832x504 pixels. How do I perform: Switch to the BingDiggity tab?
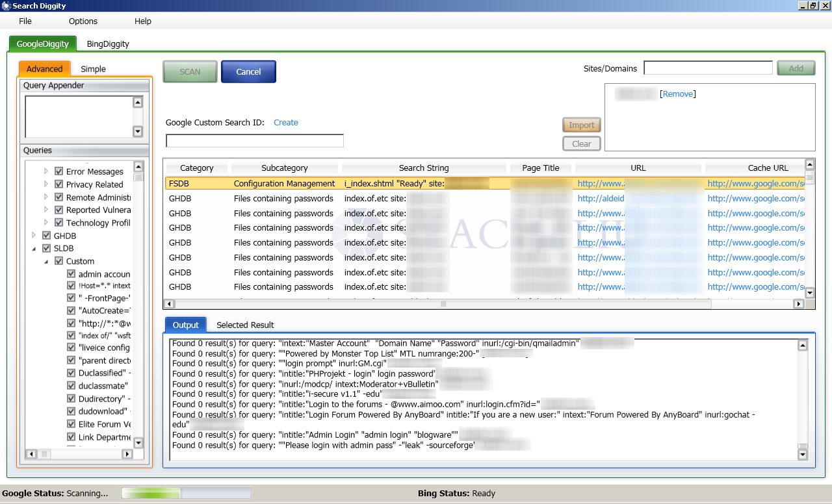tap(108, 44)
